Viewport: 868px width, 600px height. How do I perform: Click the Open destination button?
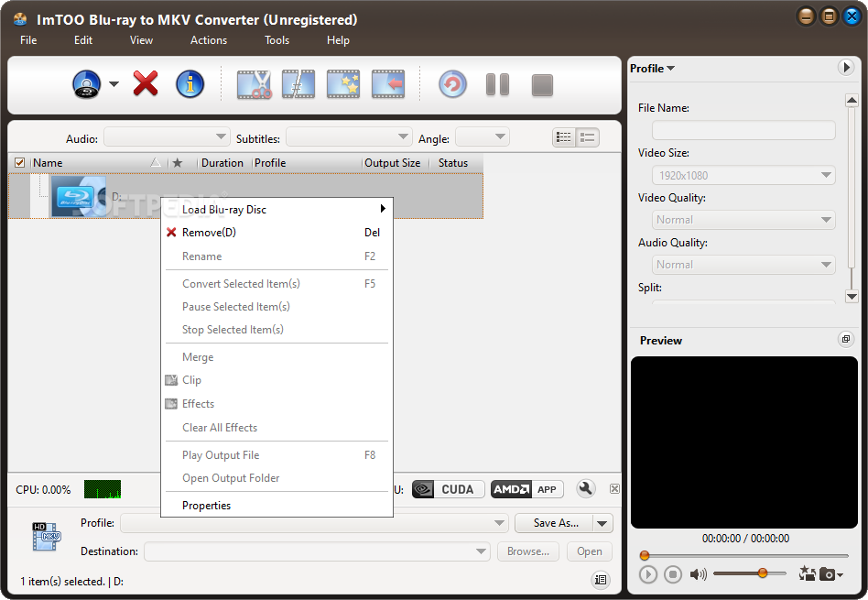tap(590, 551)
